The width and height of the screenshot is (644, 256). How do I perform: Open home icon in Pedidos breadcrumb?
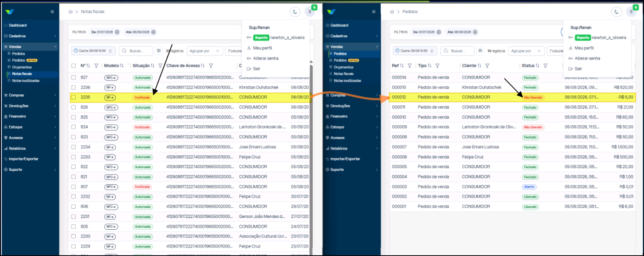pos(392,12)
